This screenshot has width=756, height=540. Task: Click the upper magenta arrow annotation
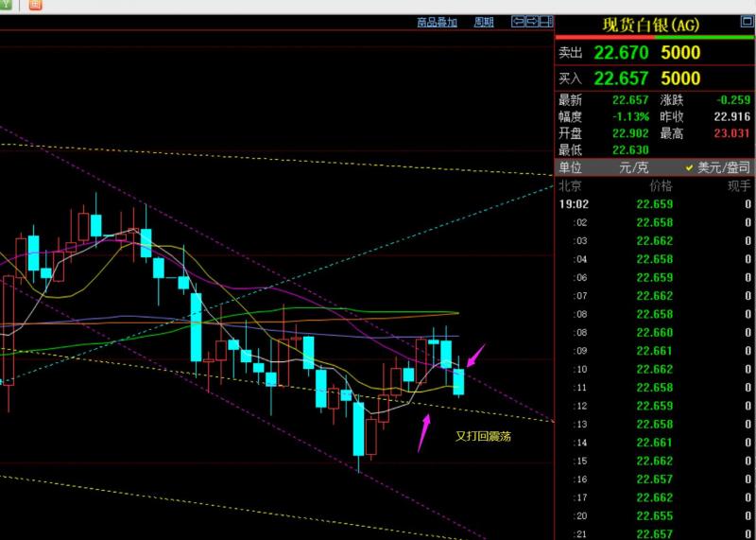[475, 356]
